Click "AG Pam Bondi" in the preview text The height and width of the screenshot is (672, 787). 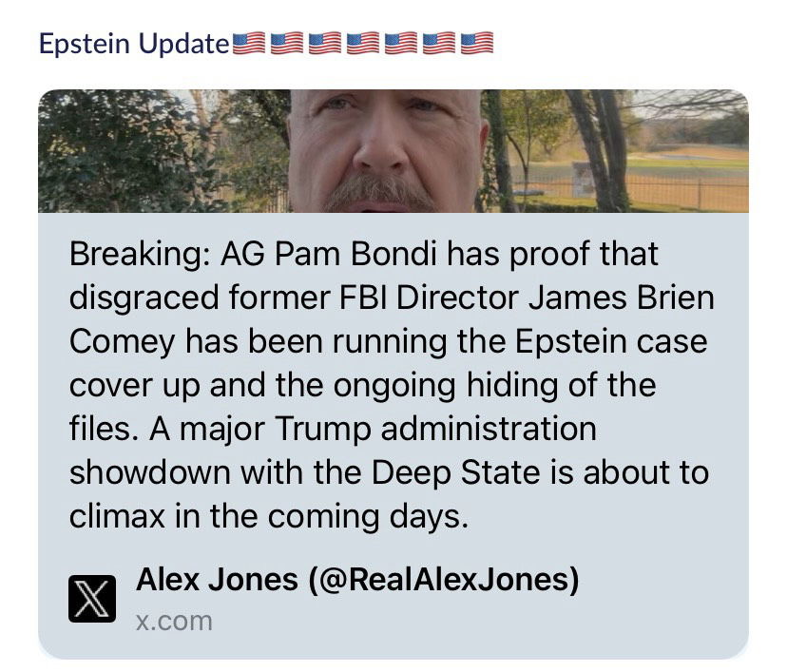click(x=331, y=256)
